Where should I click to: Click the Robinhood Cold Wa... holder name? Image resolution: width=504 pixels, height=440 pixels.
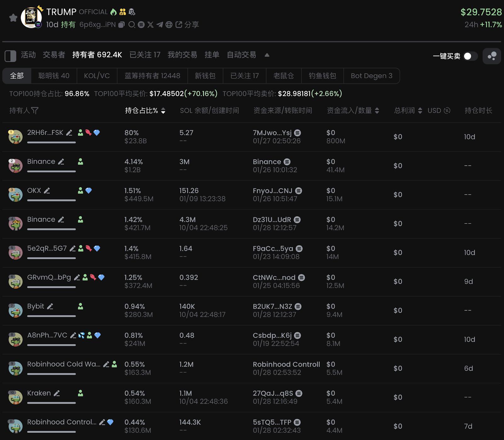(64, 364)
